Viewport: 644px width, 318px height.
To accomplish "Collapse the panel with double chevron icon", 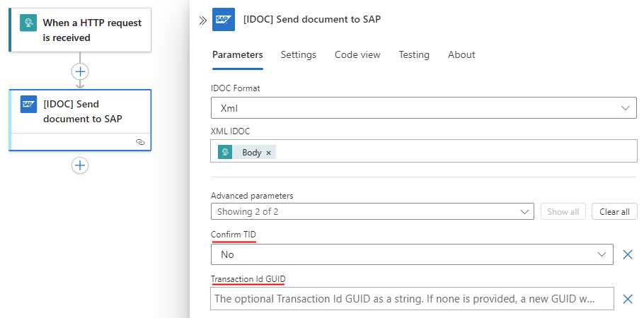I will (202, 20).
